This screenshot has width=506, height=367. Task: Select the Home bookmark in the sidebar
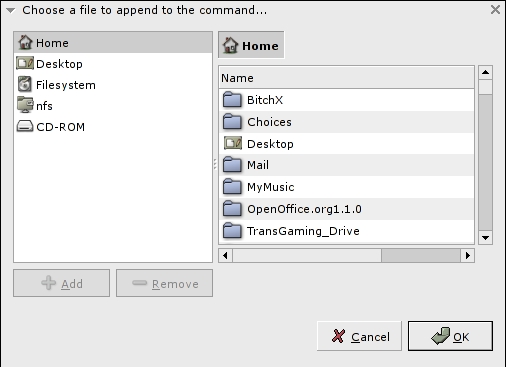coord(113,43)
